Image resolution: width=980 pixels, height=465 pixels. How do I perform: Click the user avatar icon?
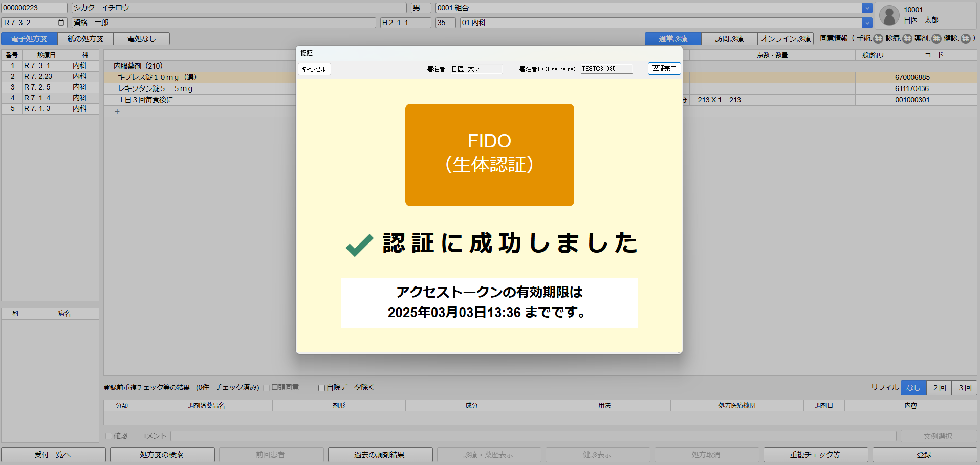click(x=889, y=15)
